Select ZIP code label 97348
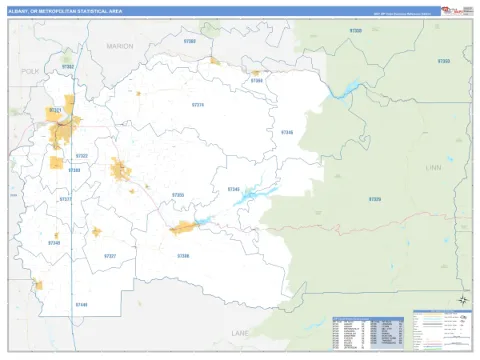This screenshot has width=480, height=360. (54, 243)
